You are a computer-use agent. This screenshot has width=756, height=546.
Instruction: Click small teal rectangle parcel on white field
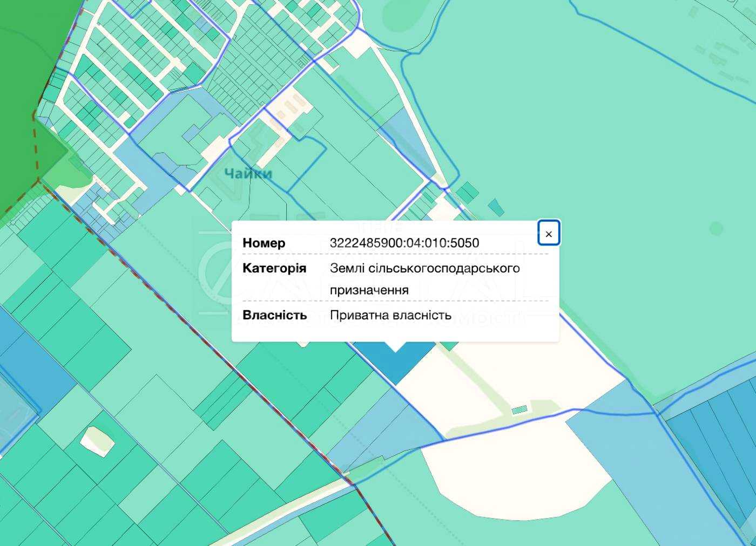tap(519, 410)
